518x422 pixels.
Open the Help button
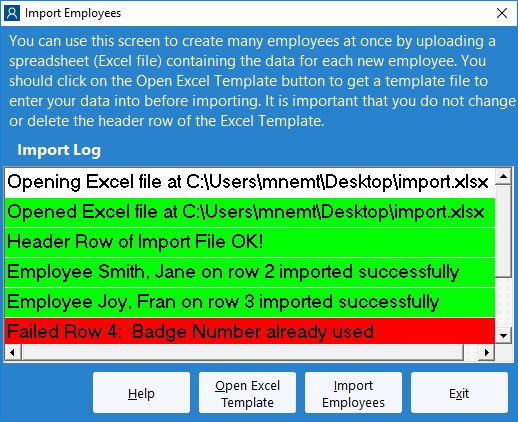[x=141, y=393]
